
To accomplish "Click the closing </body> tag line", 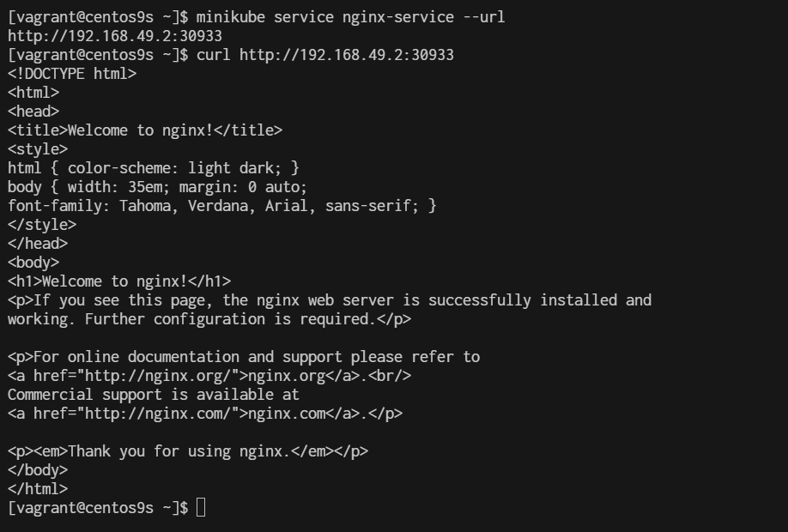I will click(38, 470).
